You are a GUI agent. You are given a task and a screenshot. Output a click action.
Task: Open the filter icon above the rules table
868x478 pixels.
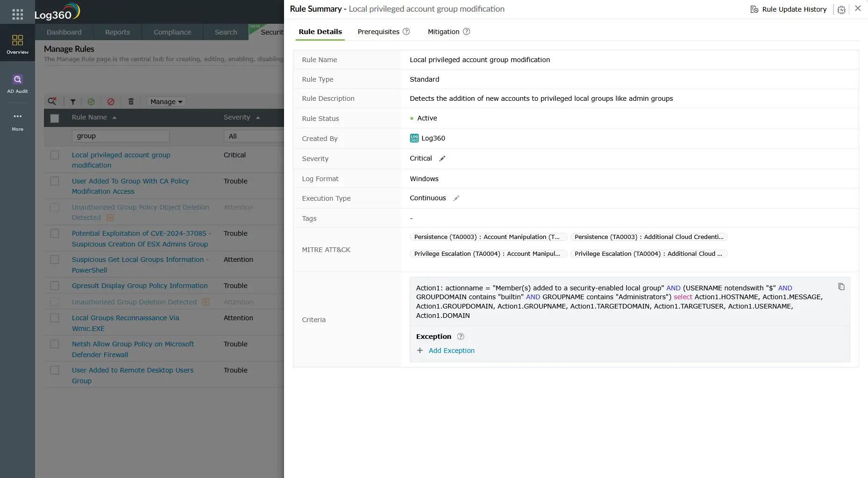pyautogui.click(x=72, y=101)
